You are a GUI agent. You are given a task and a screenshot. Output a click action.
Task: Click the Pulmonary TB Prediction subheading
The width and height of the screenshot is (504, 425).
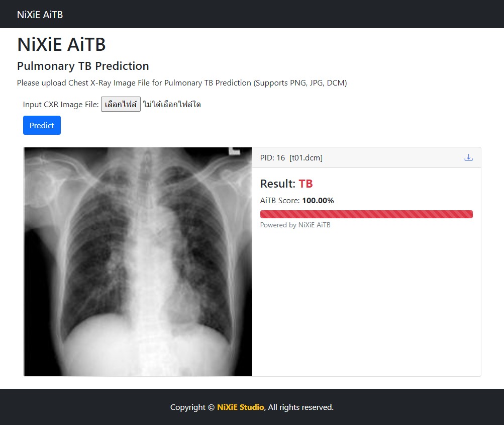(83, 66)
